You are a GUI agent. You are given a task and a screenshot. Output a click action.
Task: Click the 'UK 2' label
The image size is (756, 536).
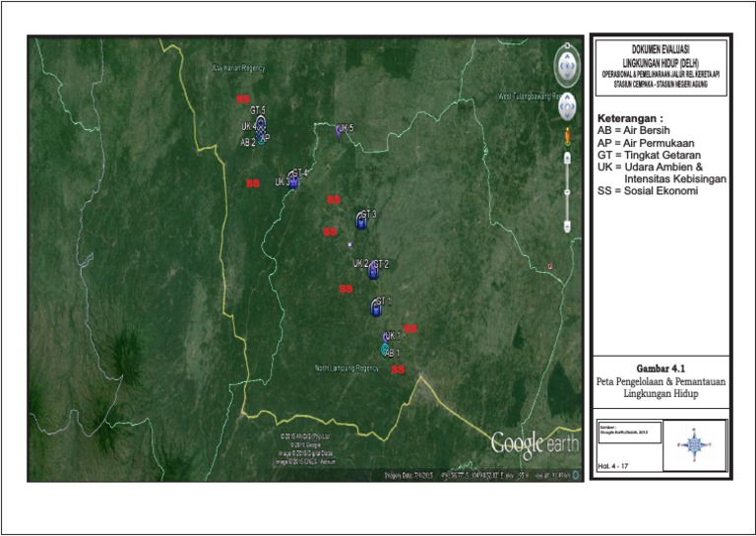pos(360,263)
